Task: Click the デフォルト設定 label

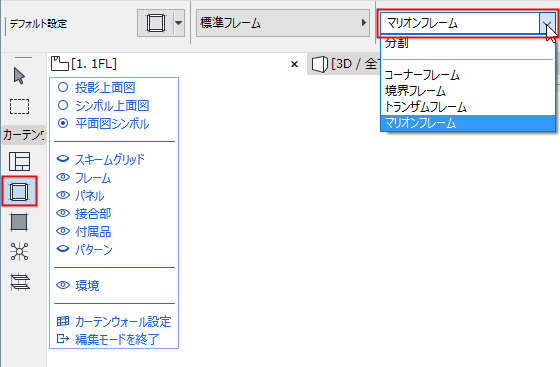Action: tap(38, 24)
